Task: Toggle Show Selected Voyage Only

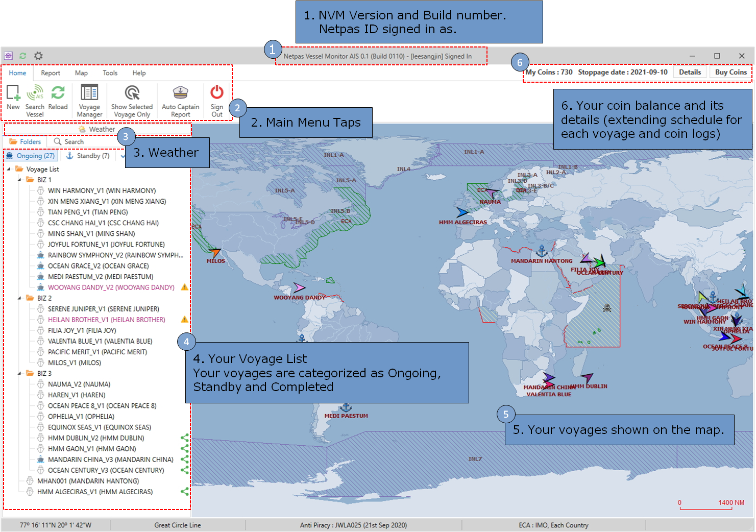Action: [132, 101]
